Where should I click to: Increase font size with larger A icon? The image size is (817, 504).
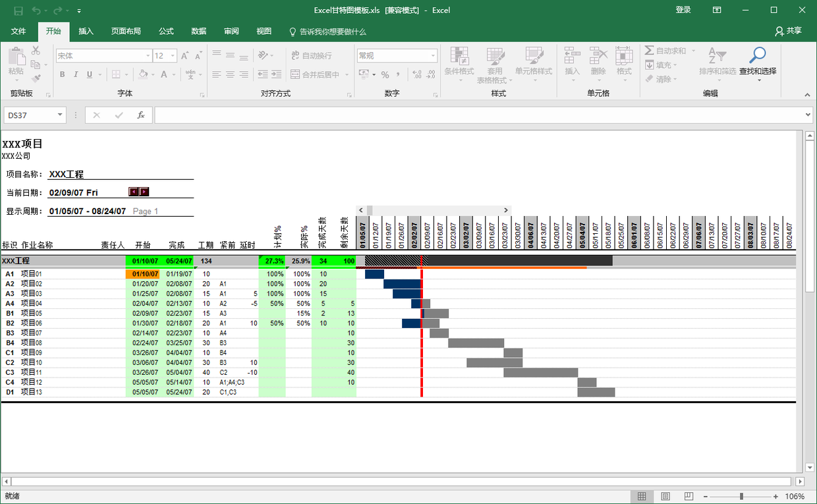tap(185, 56)
